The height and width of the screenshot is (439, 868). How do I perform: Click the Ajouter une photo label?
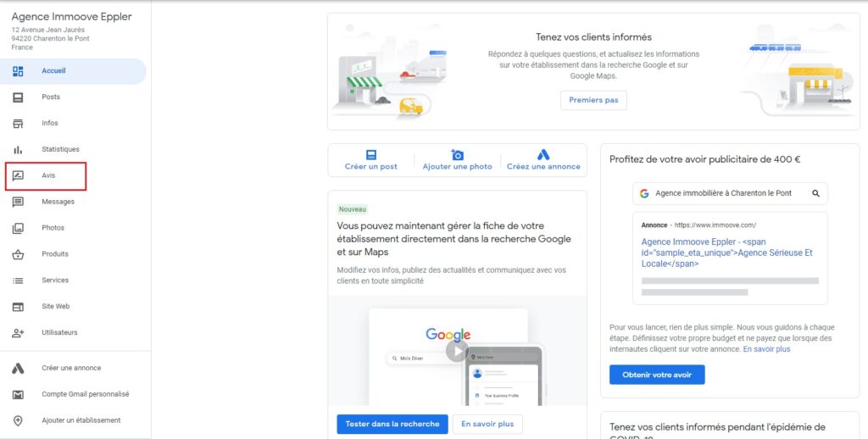tap(457, 167)
